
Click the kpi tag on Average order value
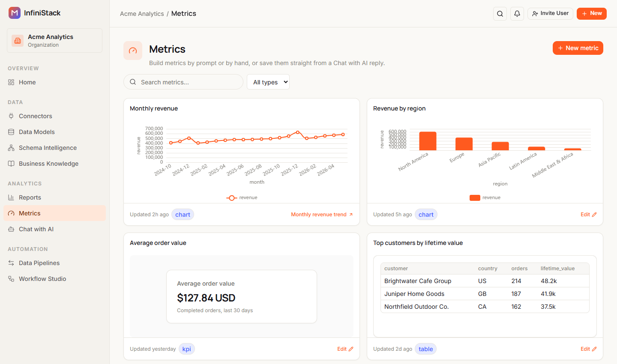pos(187,349)
